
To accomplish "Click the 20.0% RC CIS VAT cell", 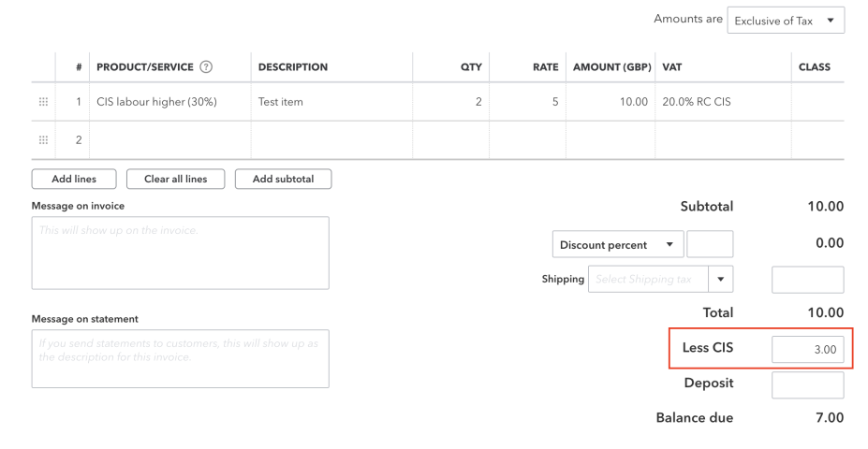I will (723, 102).
